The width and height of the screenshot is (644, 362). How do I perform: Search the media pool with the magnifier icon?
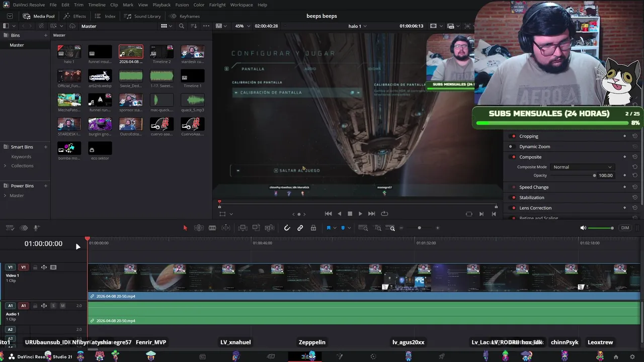click(x=182, y=26)
